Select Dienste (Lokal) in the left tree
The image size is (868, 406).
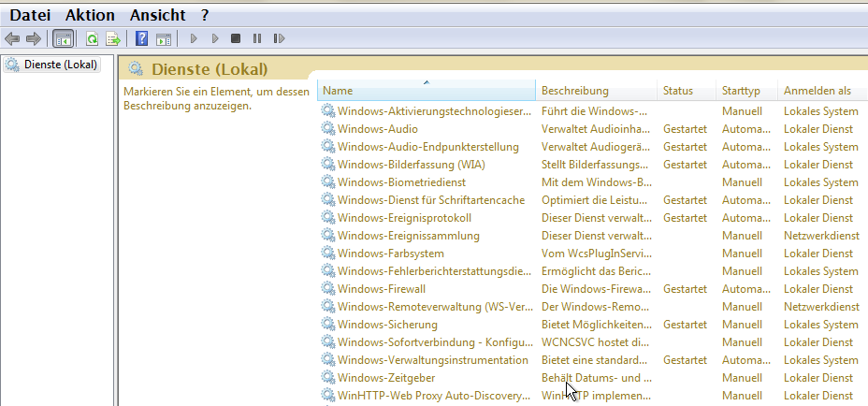(52, 65)
